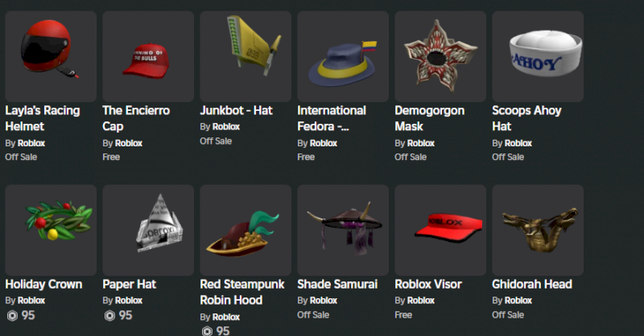The image size is (644, 336).
Task: View the Paper Hat thumbnail
Action: (148, 230)
